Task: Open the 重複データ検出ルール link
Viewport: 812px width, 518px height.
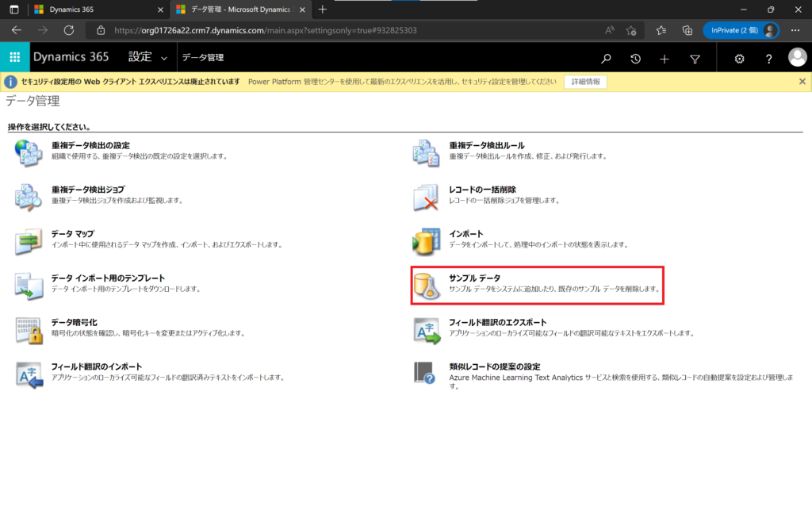Action: click(x=486, y=145)
